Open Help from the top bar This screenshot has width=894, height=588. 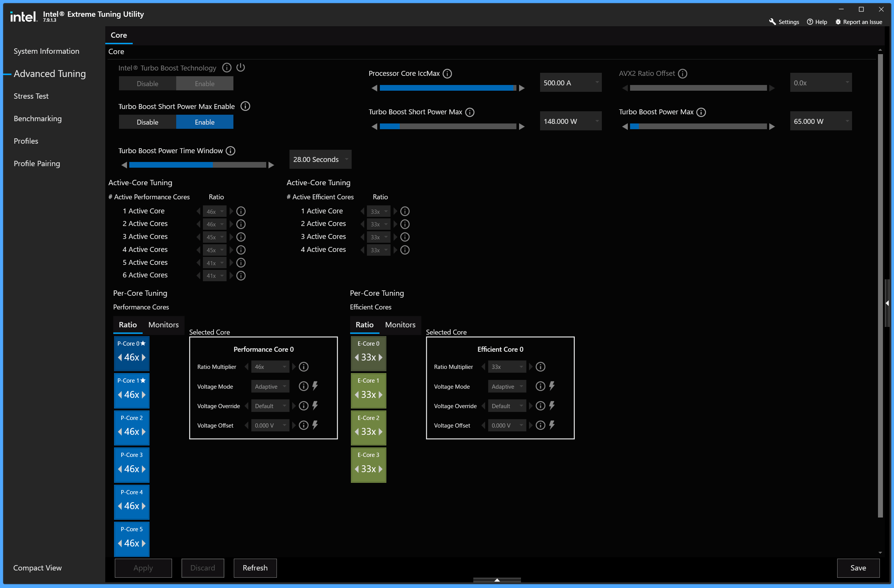click(817, 22)
